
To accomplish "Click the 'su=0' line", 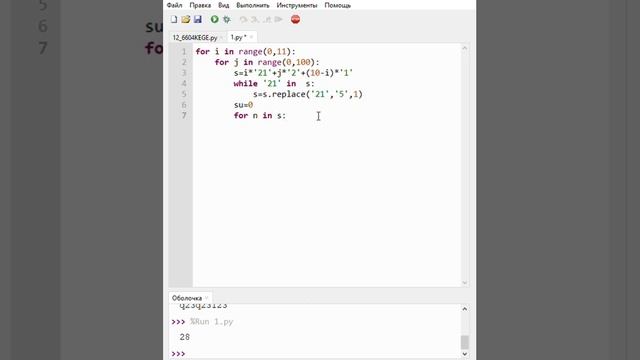I will pyautogui.click(x=243, y=105).
